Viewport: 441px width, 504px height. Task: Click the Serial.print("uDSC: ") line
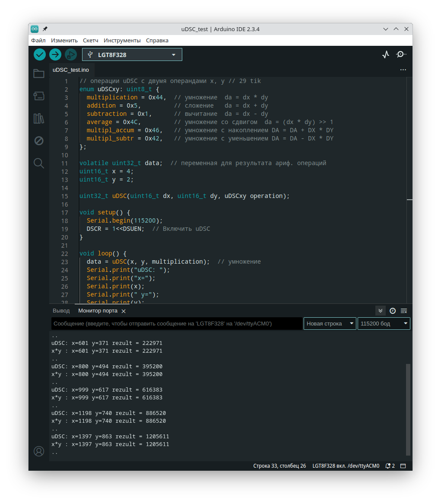point(128,270)
